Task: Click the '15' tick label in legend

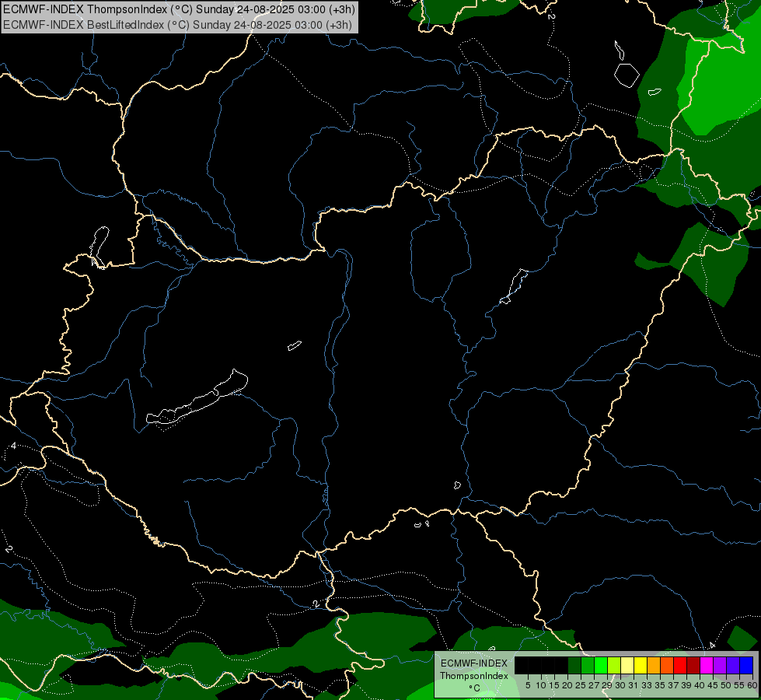Action: [554, 685]
